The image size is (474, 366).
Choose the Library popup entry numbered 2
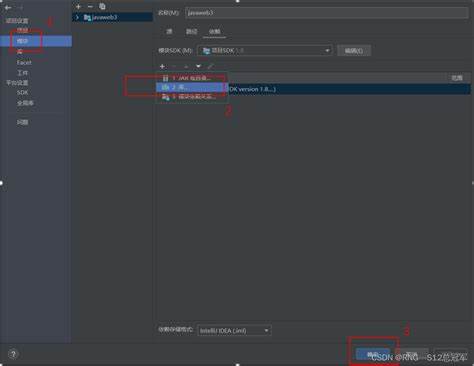click(x=192, y=87)
